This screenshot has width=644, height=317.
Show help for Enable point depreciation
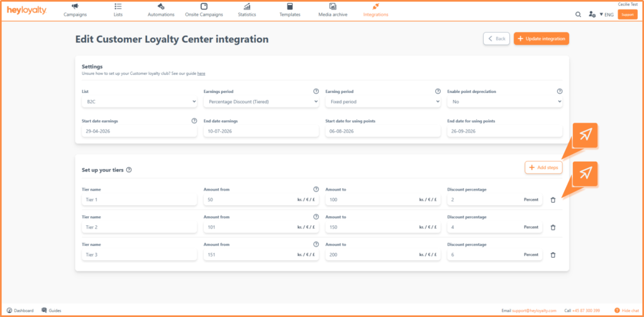tap(559, 92)
